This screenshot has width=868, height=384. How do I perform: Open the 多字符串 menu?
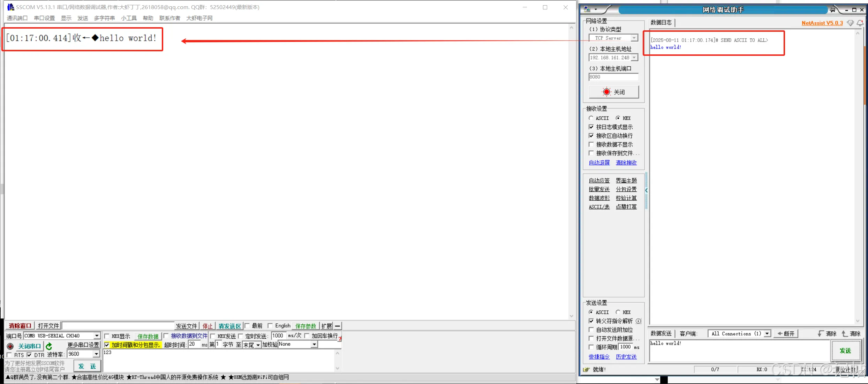point(104,18)
